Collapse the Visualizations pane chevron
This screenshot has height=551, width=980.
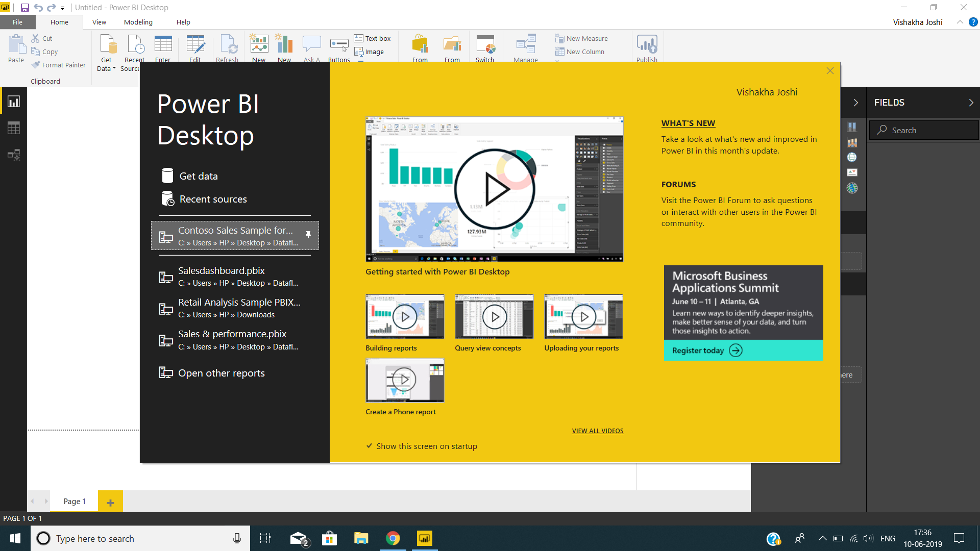click(855, 103)
